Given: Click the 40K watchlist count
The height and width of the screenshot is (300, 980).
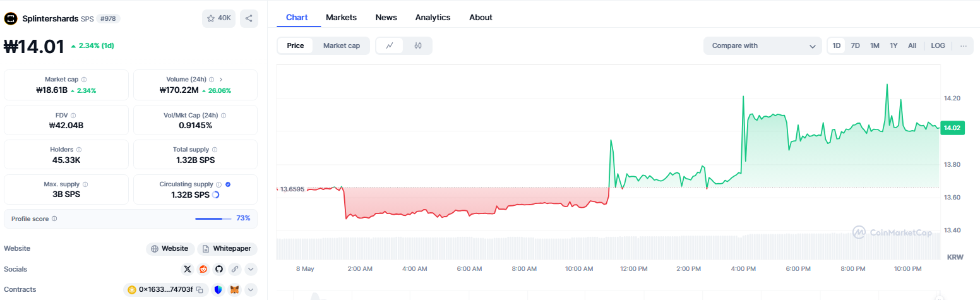Looking at the screenshot, I should (224, 18).
